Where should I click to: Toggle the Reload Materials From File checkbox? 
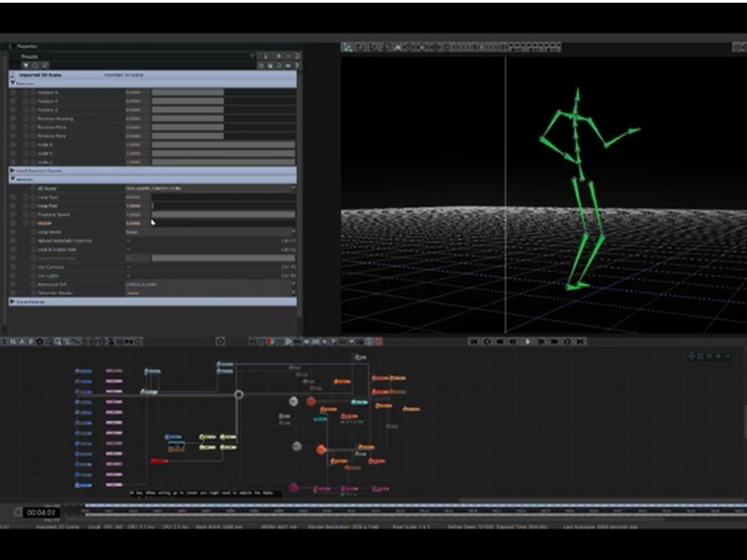click(x=129, y=241)
